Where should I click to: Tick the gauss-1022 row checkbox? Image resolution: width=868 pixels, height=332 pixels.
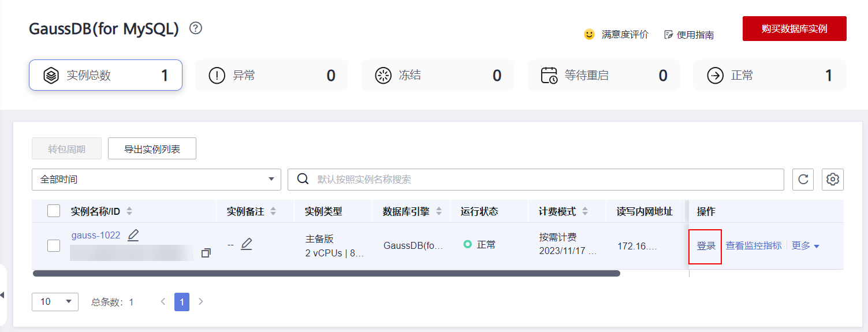[54, 245]
